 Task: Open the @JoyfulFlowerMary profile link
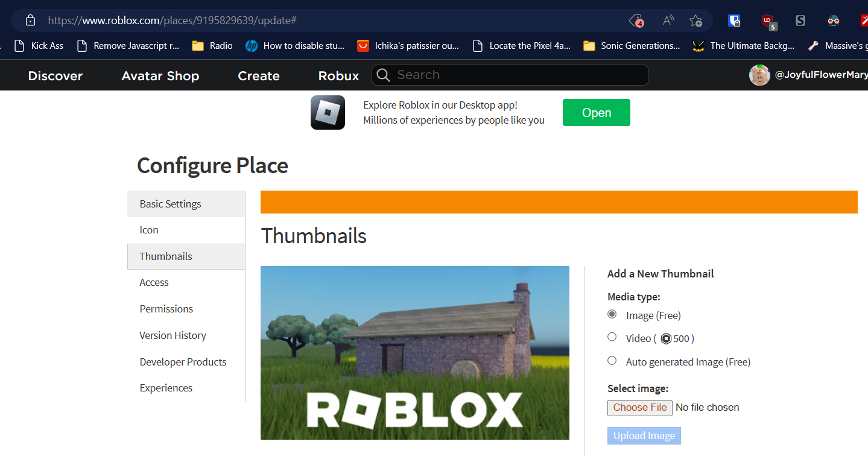pyautogui.click(x=821, y=75)
